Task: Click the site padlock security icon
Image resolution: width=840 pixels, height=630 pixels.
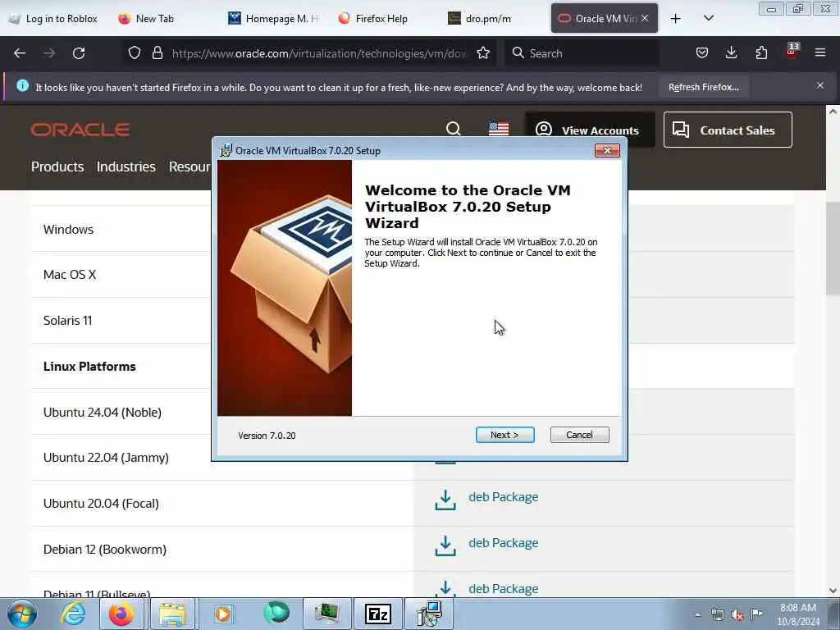Action: (157, 52)
